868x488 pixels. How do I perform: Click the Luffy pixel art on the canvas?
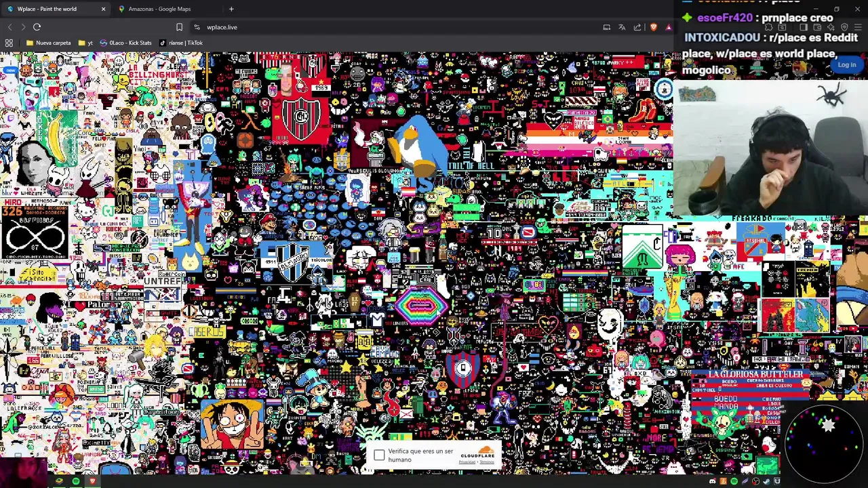(232, 424)
